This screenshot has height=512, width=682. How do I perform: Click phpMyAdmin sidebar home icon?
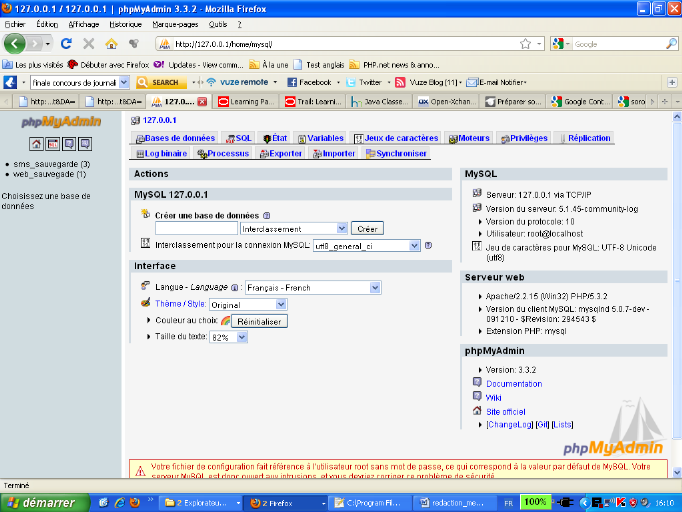point(36,144)
